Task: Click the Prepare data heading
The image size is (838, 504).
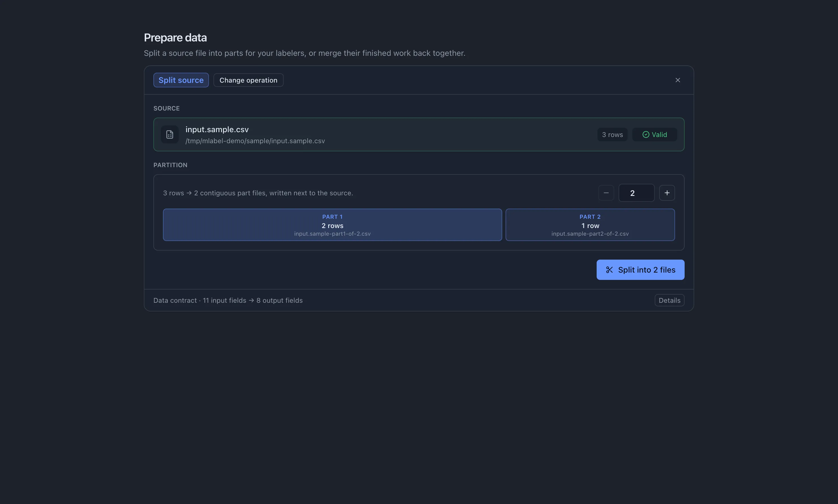Action: click(175, 37)
